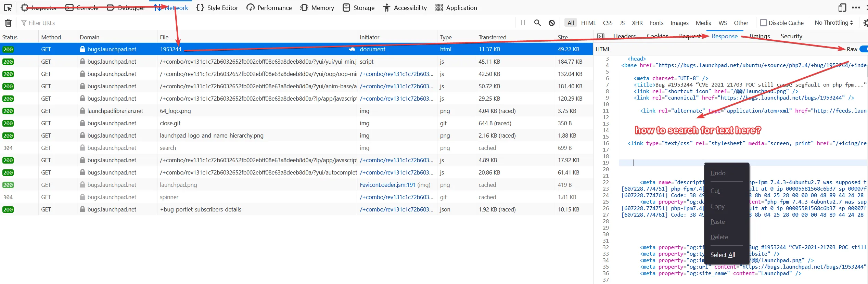
Task: Switch to the Performance tab
Action: click(x=269, y=8)
